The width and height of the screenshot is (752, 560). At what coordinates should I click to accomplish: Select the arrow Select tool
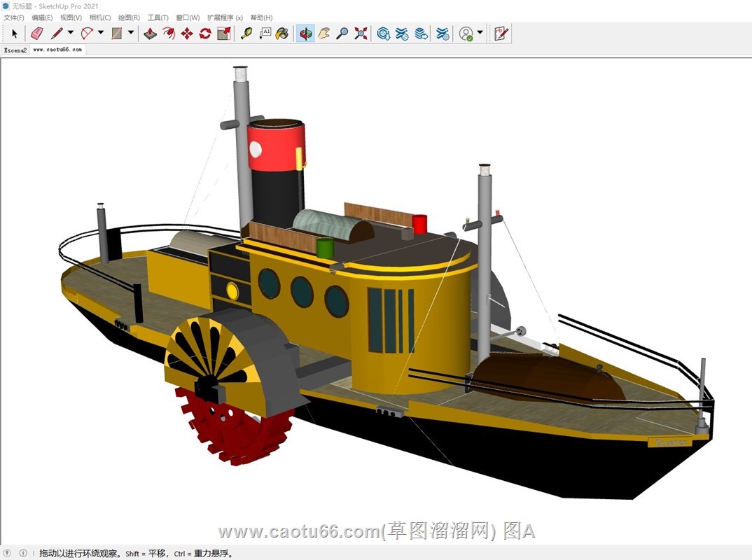[x=15, y=33]
